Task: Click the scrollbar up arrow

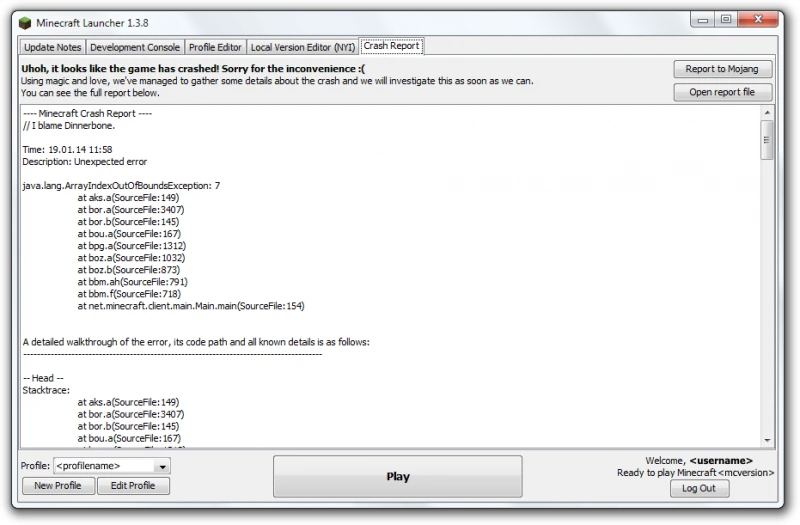Action: coord(767,112)
